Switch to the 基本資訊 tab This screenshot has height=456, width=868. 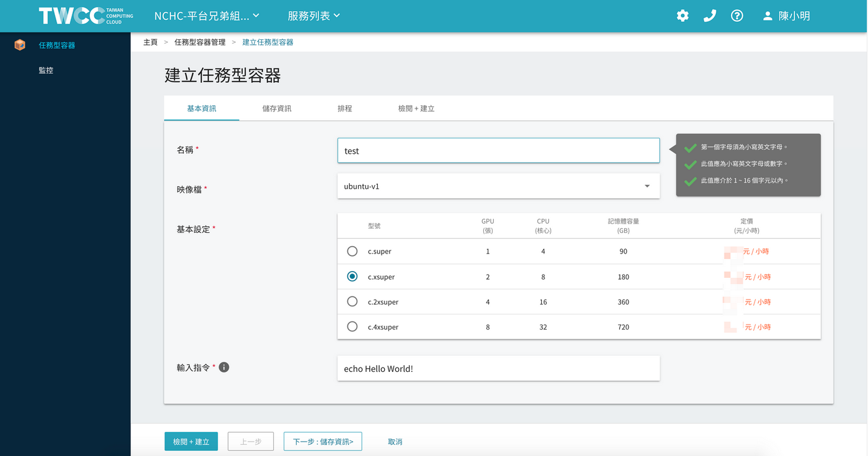coord(201,108)
